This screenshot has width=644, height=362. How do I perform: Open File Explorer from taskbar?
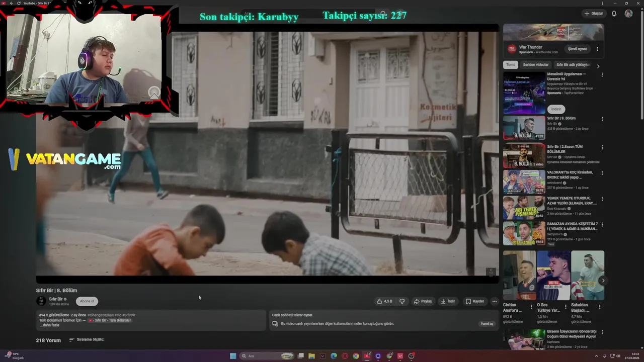pos(311,356)
